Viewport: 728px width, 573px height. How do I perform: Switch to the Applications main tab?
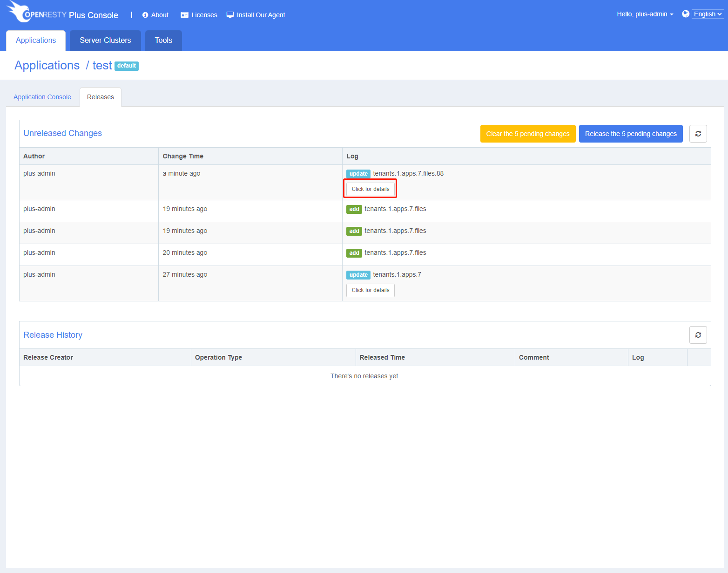[36, 41]
